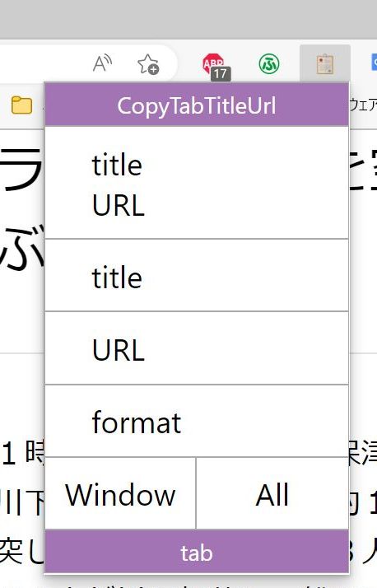
Task: Open the yellow bookmarks folder icon
Action: coord(21,105)
